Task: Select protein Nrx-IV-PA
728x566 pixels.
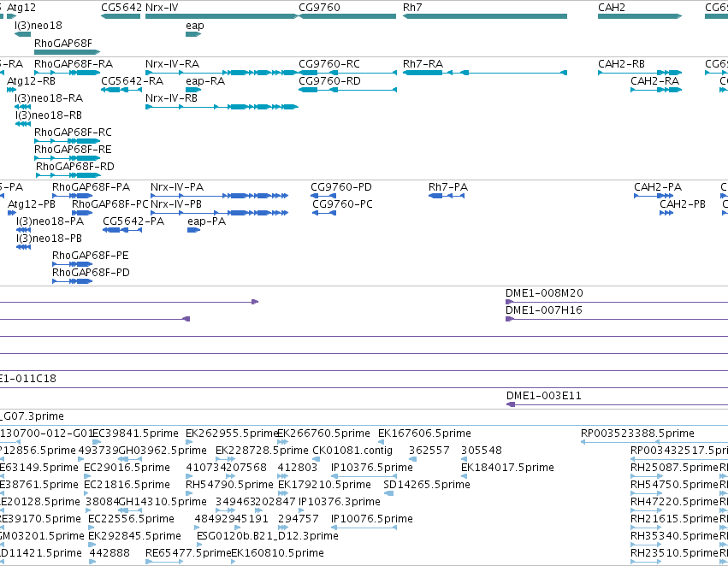Action: (x=177, y=187)
